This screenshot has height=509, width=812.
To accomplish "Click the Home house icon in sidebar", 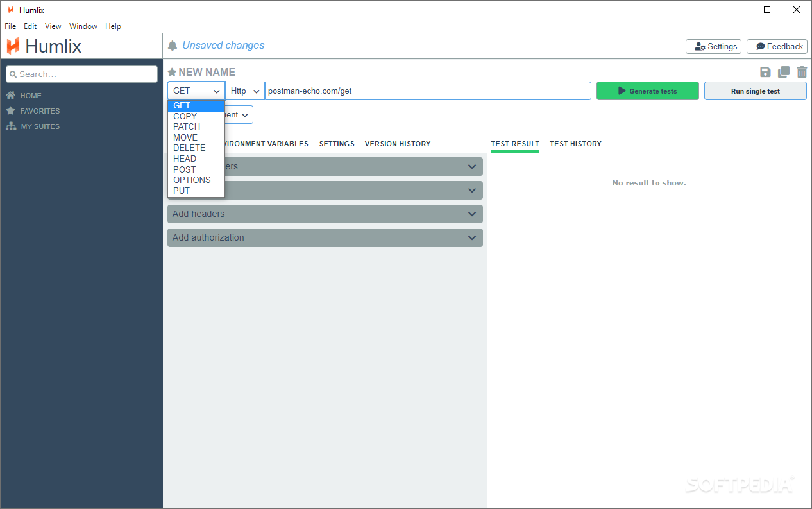I will [x=11, y=96].
